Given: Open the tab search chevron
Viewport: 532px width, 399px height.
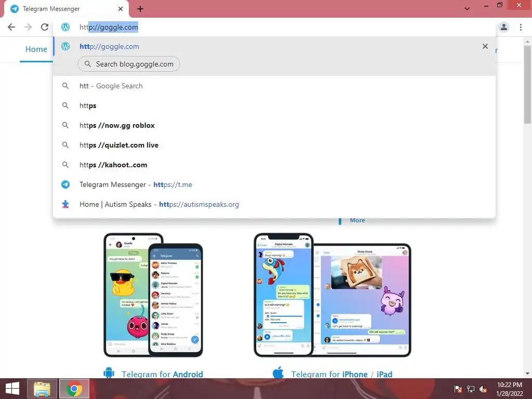Looking at the screenshot, I should click(467, 9).
